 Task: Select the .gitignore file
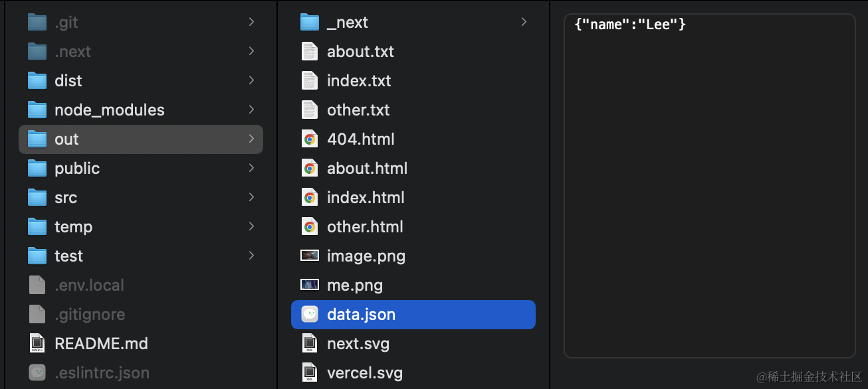(x=90, y=314)
